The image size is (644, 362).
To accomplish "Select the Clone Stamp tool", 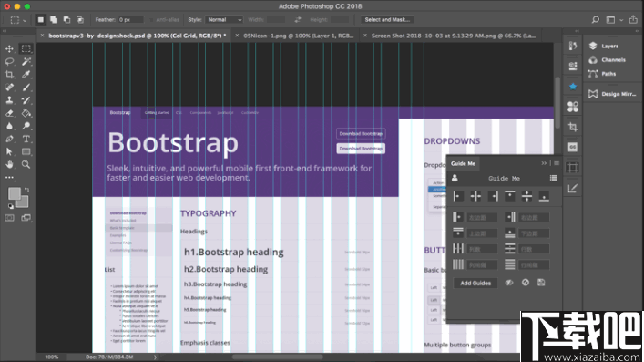I will (9, 100).
